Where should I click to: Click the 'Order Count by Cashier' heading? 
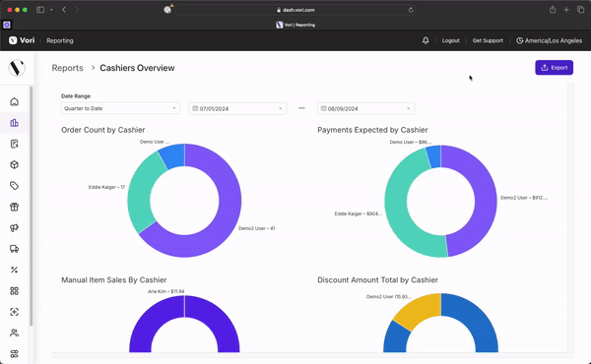102,130
